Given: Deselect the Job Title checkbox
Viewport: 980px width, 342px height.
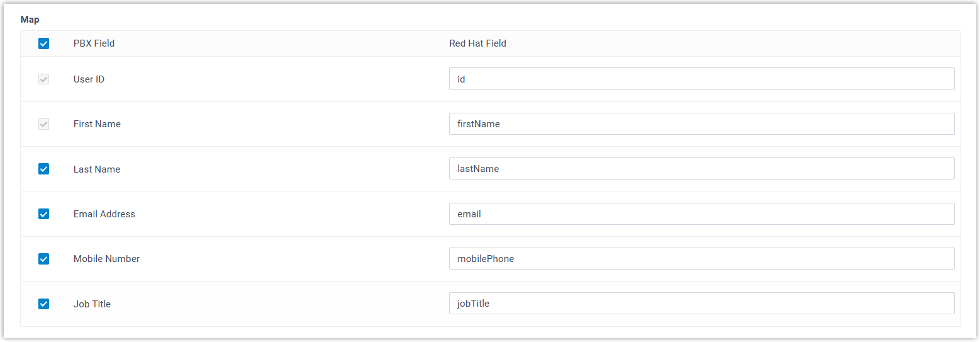Looking at the screenshot, I should pyautogui.click(x=43, y=304).
